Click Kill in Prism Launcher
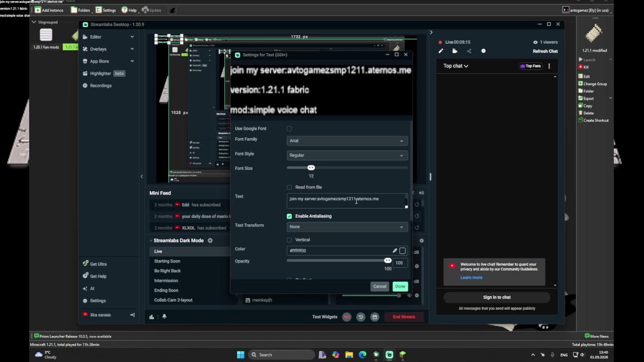The width and height of the screenshot is (644, 362). click(x=584, y=67)
